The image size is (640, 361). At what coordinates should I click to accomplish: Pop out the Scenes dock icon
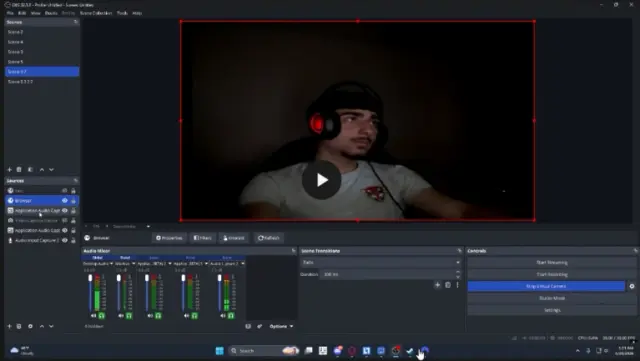pyautogui.click(x=76, y=22)
